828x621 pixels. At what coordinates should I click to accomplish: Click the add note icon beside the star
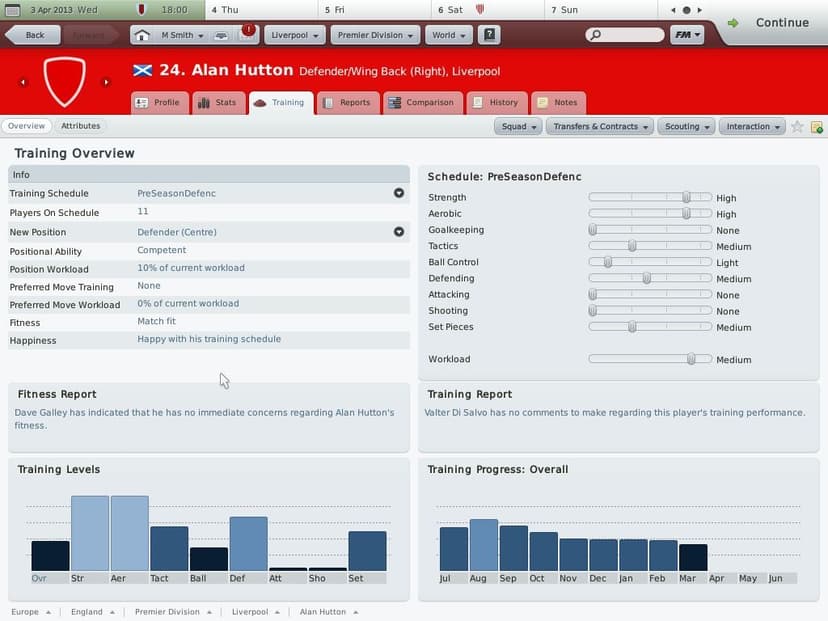pos(816,127)
